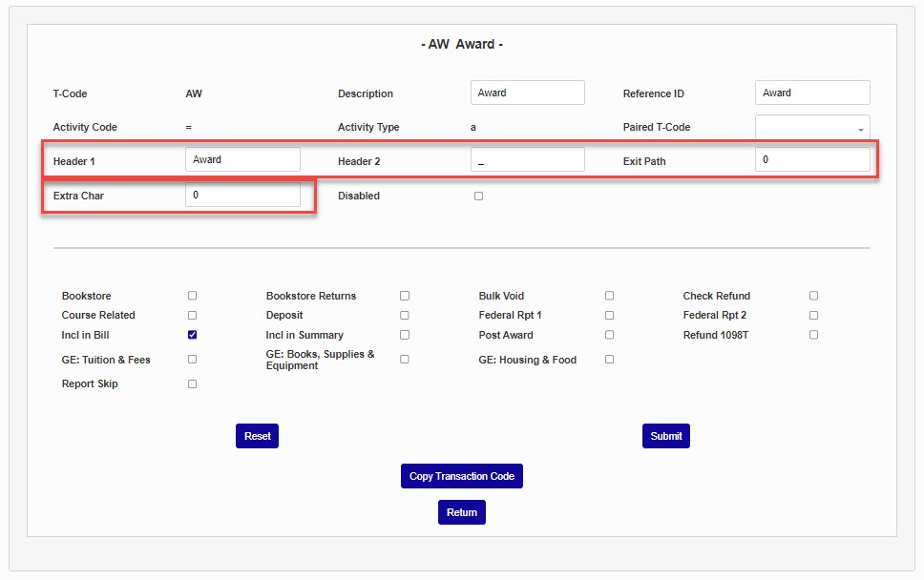Click the Extra Char input box

coord(242,196)
